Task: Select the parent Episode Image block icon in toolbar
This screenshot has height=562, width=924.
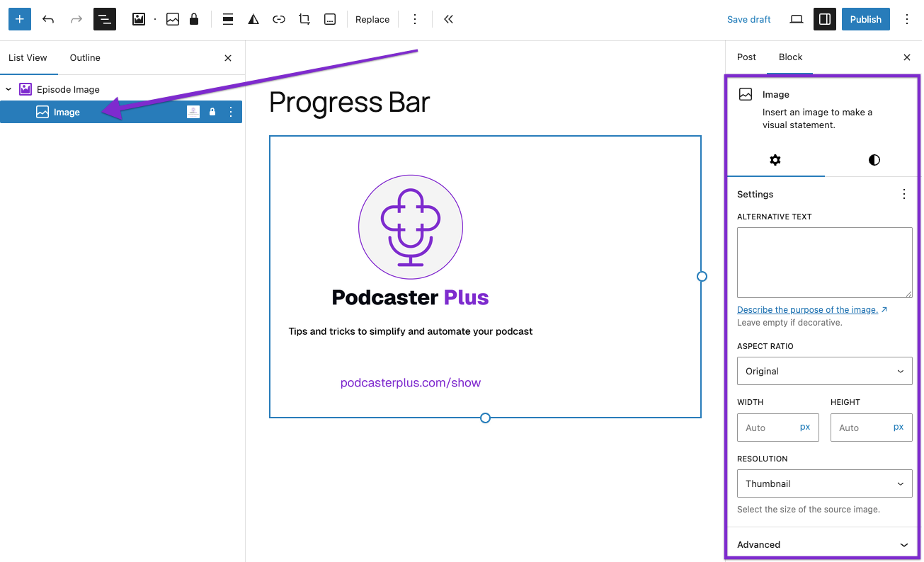Action: [139, 19]
